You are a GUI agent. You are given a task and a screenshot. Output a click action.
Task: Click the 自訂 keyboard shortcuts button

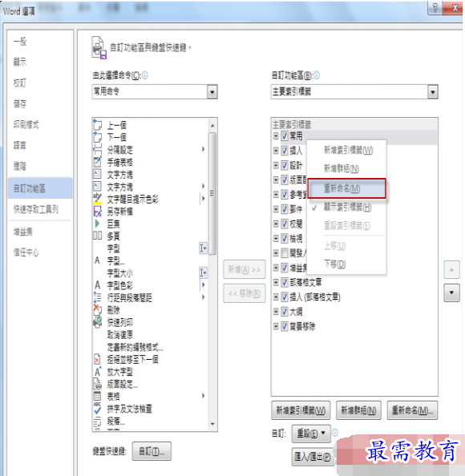tap(152, 451)
